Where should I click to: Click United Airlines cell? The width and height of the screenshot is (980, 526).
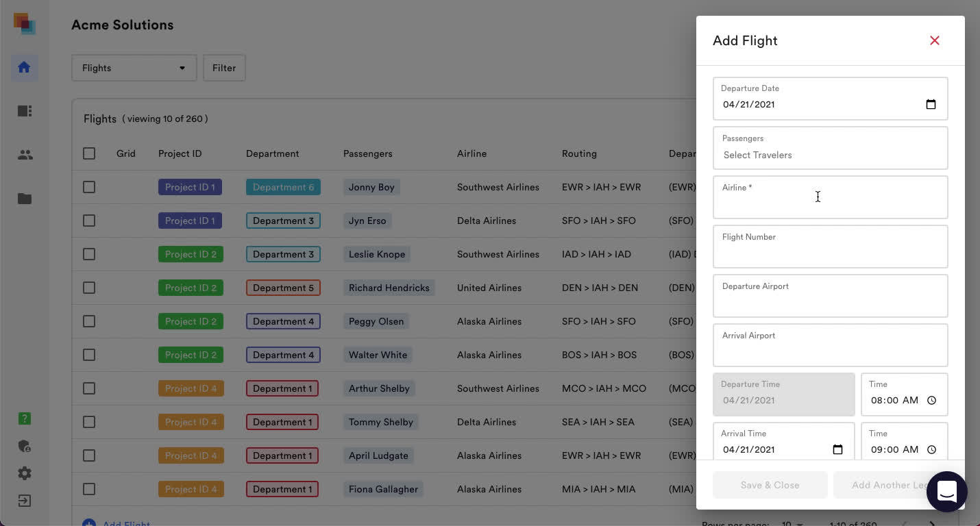coord(489,288)
